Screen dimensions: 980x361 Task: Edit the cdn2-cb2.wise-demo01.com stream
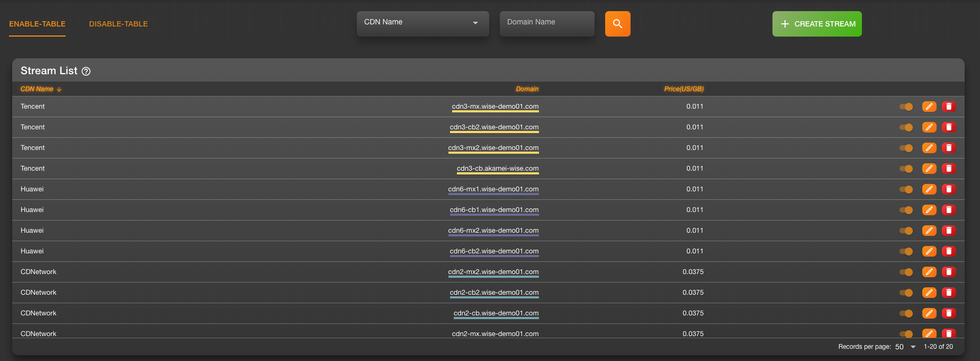[x=929, y=293]
